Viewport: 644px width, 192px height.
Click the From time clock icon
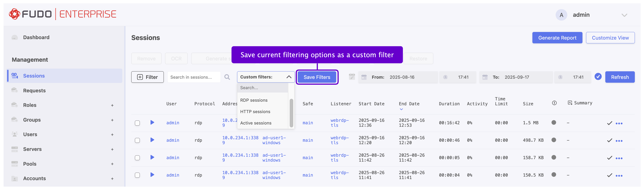pyautogui.click(x=445, y=77)
